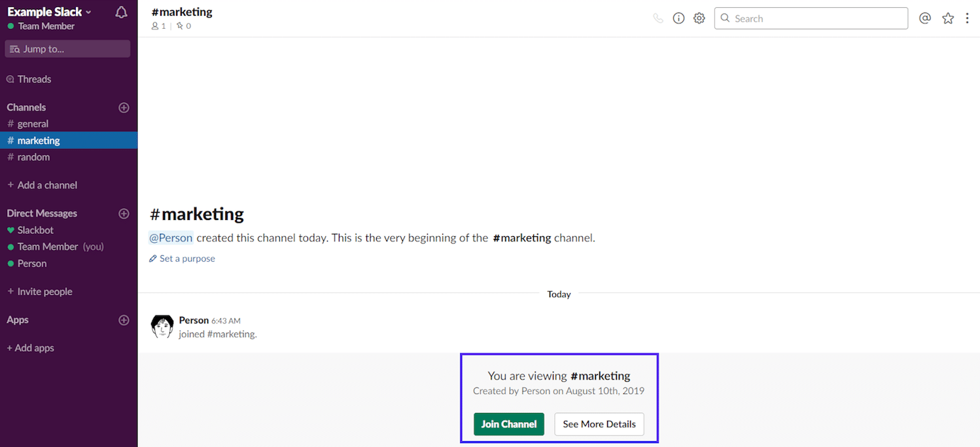Click the See More Details button

pos(599,424)
